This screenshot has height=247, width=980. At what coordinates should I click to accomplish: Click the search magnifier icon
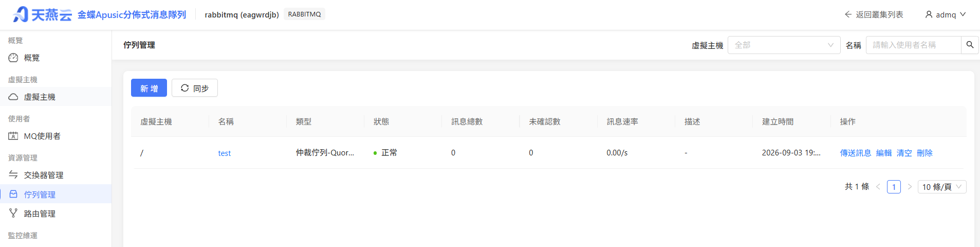pyautogui.click(x=970, y=45)
